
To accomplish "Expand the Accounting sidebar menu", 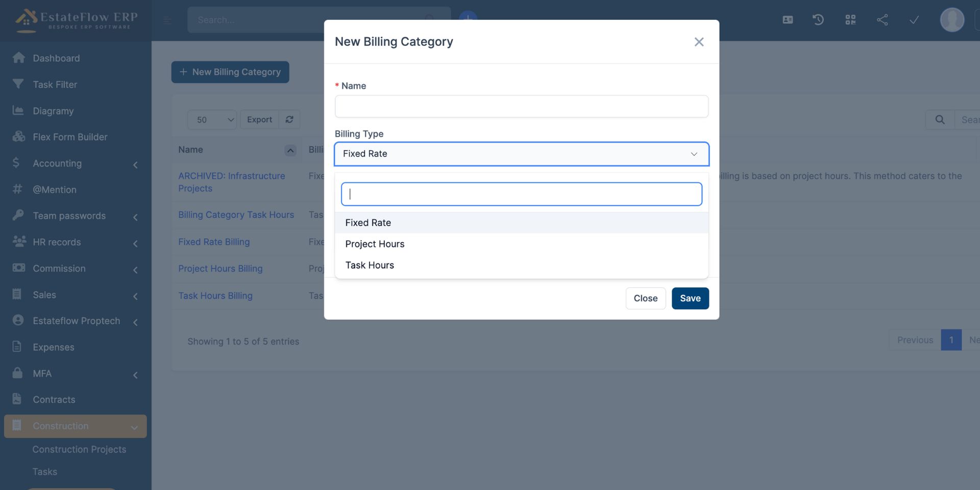I will 75,163.
